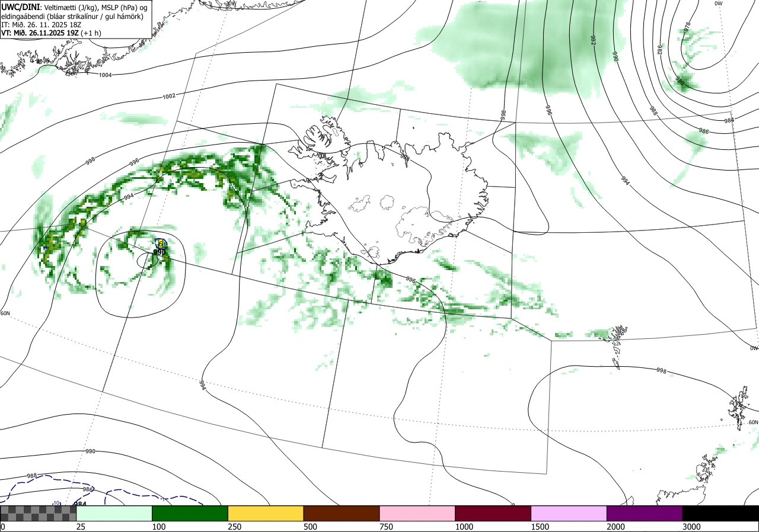The width and height of the screenshot is (759, 532).
Task: Click the brown 500–750 legend swatch
Action: click(x=341, y=513)
